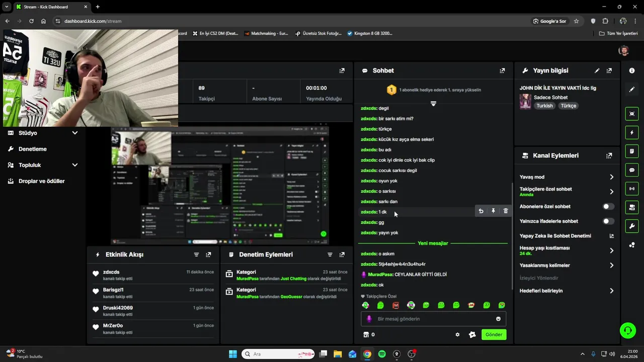The image size is (644, 362).
Task: Toggle the channel actions icon in sidebar
Action: coord(632,207)
